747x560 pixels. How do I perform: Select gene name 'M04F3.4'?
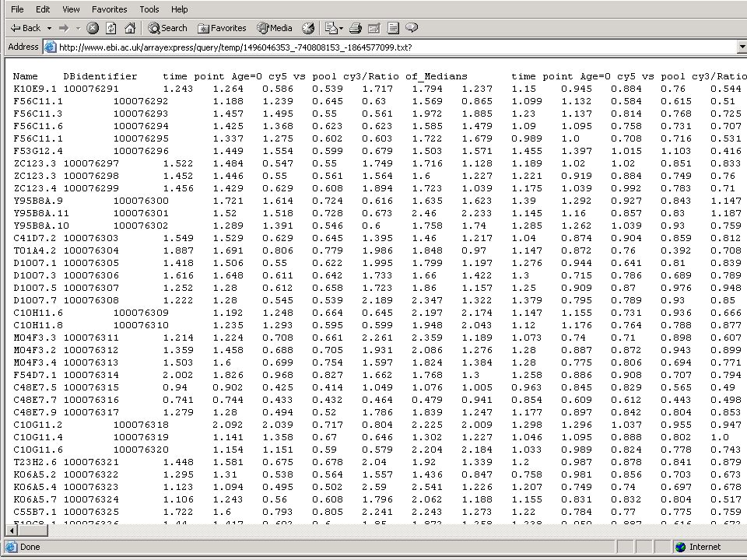35,362
